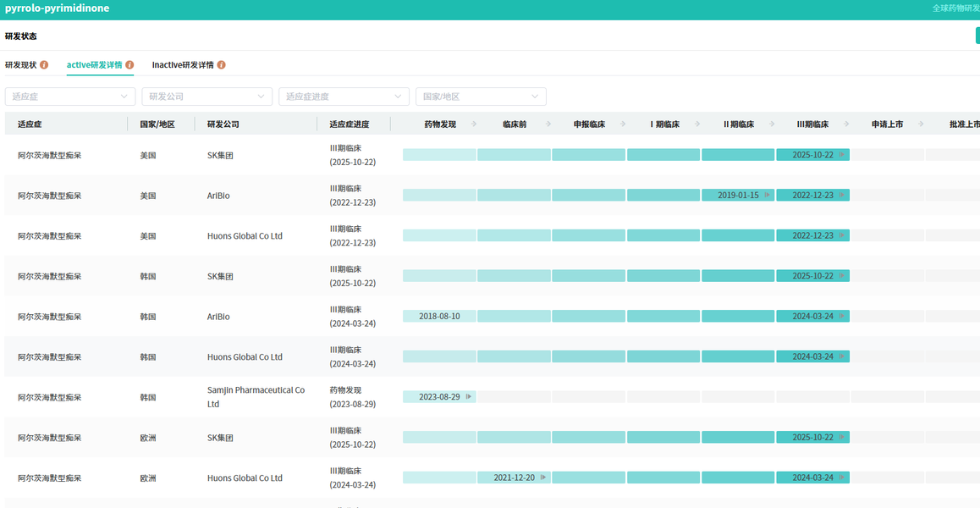Expand the 适应症进度 filter dropdown
The height and width of the screenshot is (508, 980).
344,97
